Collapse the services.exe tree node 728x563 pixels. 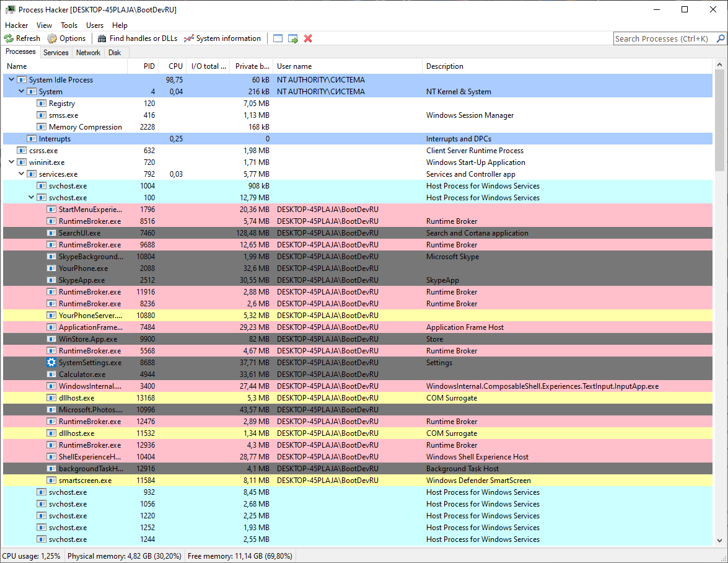21,174
